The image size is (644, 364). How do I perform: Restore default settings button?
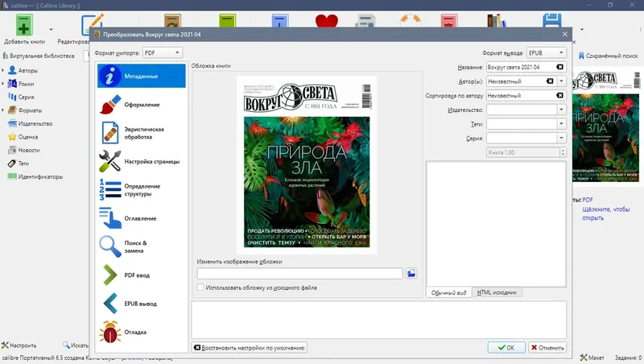[x=250, y=348]
